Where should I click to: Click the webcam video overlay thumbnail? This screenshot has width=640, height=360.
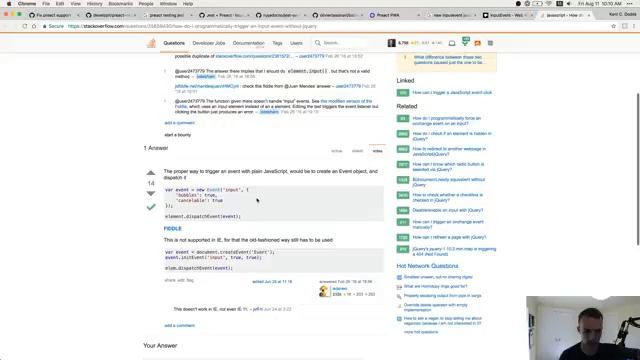583,328
